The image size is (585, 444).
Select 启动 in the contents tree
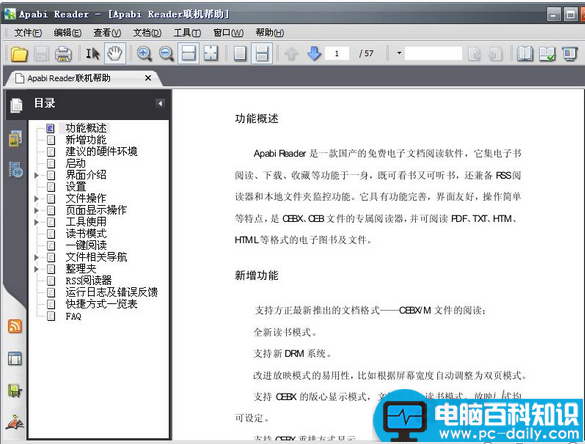click(x=75, y=163)
